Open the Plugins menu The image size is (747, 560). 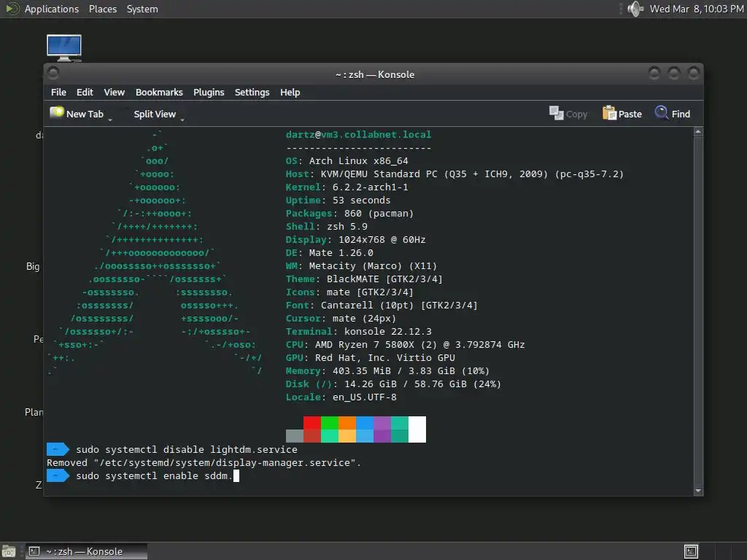(209, 93)
